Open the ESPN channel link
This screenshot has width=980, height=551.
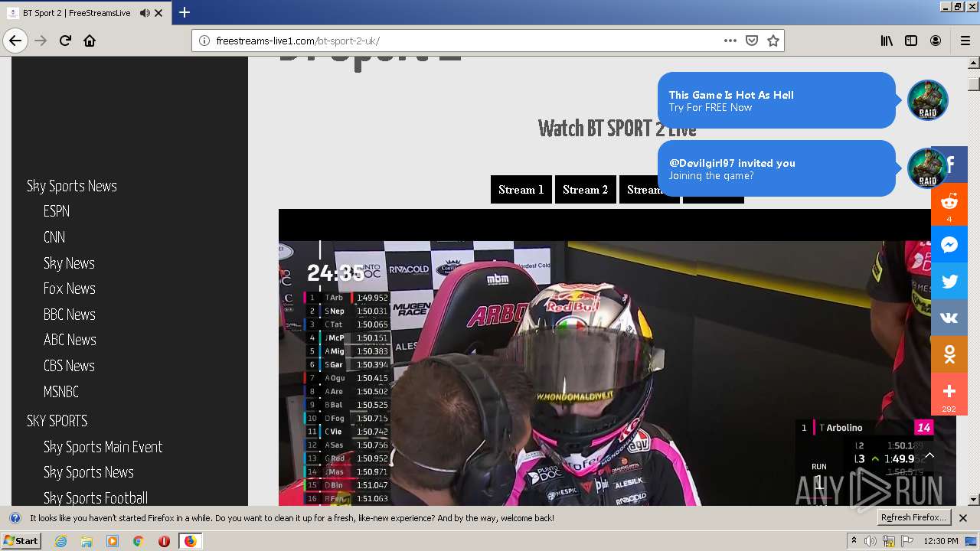click(57, 211)
